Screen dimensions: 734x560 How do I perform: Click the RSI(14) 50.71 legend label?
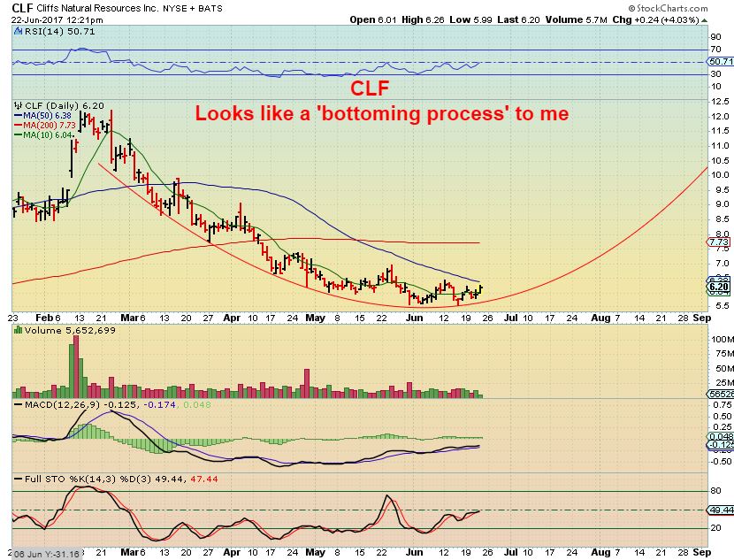(x=59, y=31)
